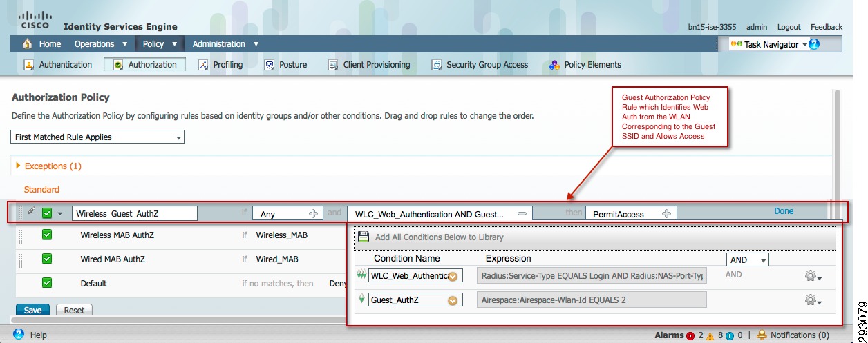Click the bn15-ise-3355 hostname text
Viewport: 868px width, 343px height.
(712, 27)
